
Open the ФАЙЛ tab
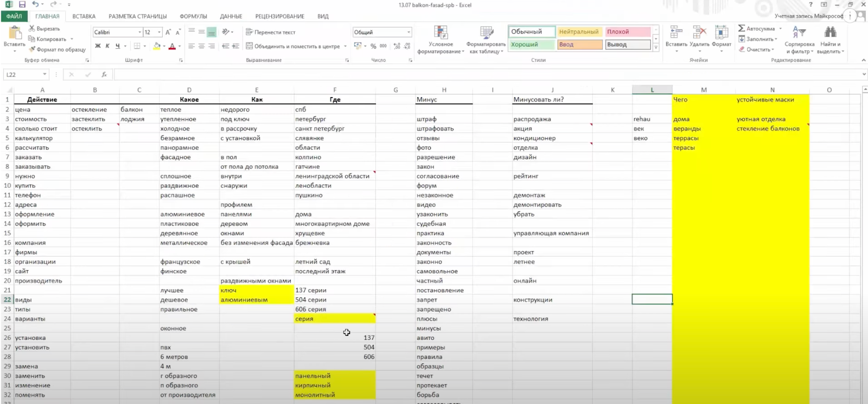(15, 16)
